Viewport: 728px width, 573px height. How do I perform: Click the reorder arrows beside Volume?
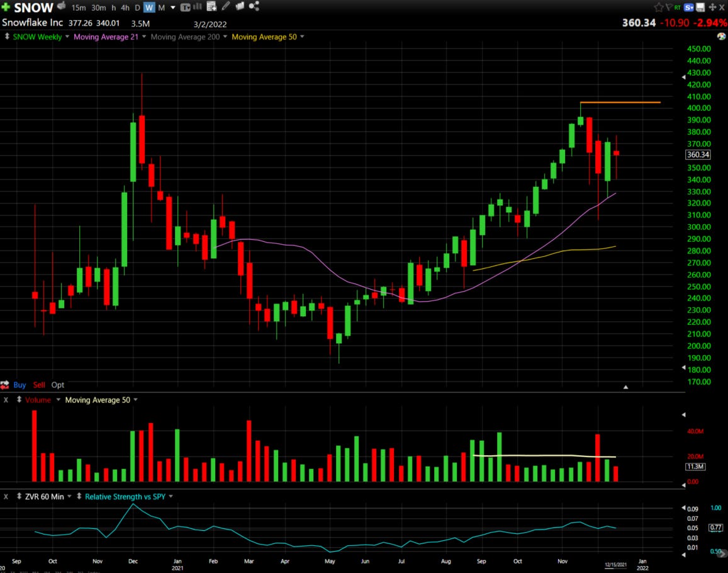pyautogui.click(x=19, y=400)
